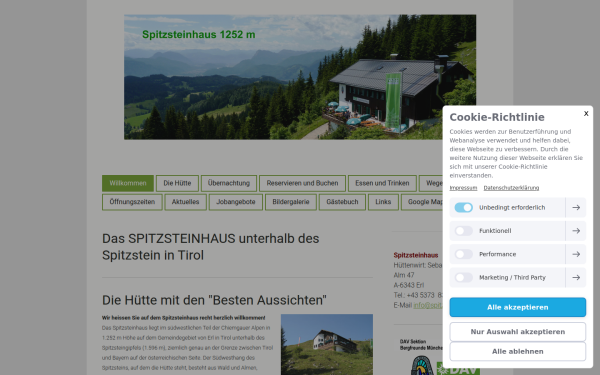Screen dimensions: 600x375
Task: Open Google Maps menu item
Action: 422,202
